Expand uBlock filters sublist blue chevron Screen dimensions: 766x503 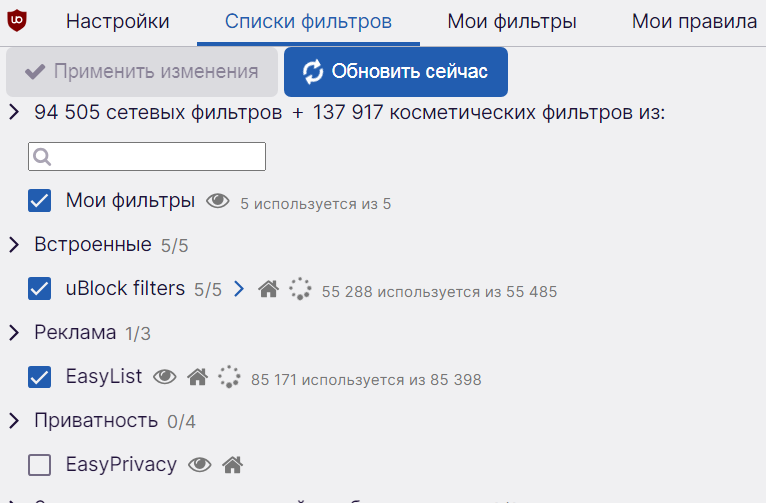pyautogui.click(x=239, y=289)
